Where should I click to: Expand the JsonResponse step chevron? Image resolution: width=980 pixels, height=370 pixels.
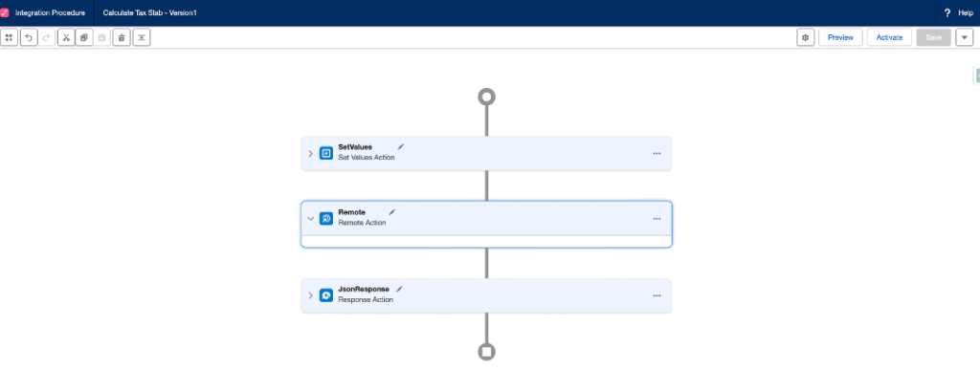click(311, 295)
